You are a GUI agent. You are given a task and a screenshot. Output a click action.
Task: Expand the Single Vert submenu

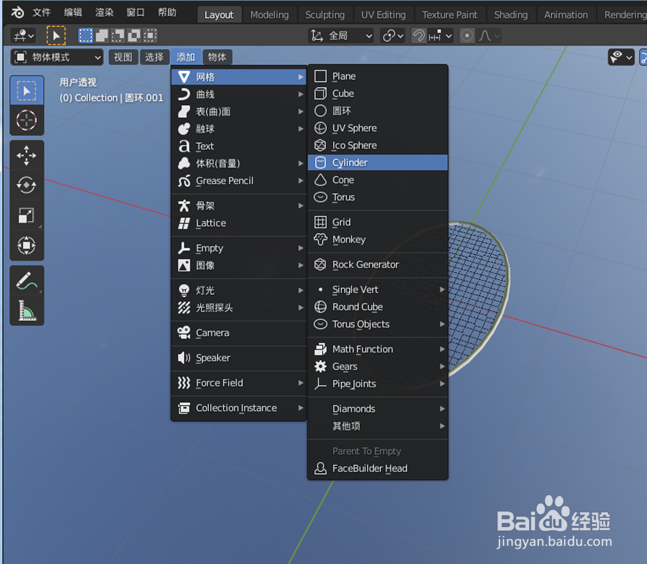(378, 290)
